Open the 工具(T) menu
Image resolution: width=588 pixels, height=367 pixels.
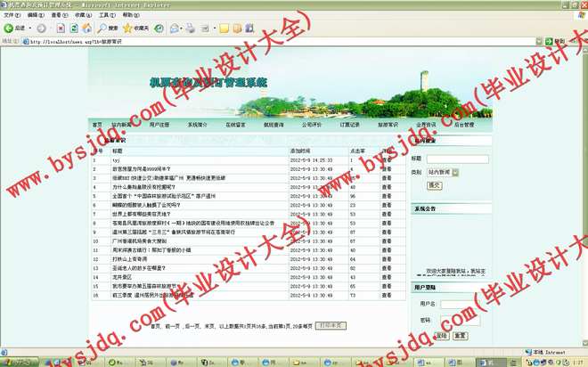(x=105, y=15)
